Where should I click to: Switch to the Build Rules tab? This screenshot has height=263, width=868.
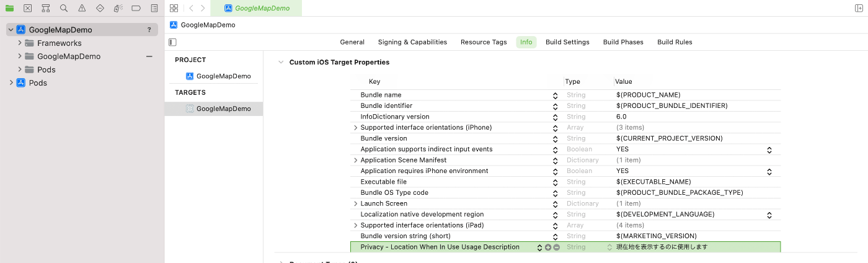(x=675, y=42)
